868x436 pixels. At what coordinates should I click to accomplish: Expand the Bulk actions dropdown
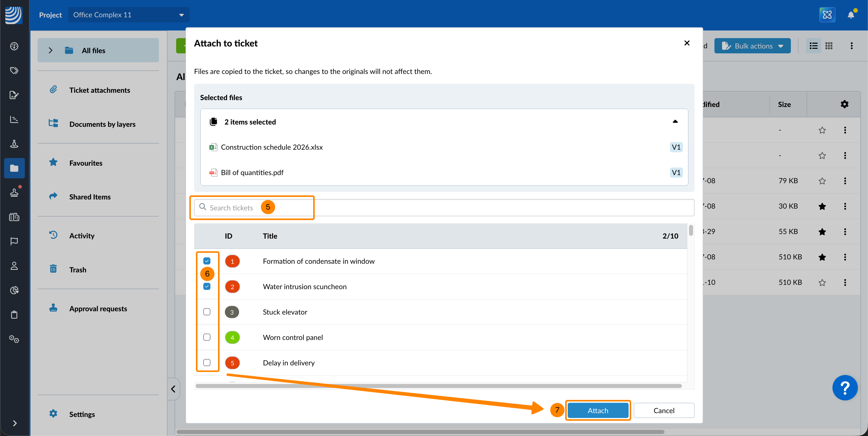(753, 46)
